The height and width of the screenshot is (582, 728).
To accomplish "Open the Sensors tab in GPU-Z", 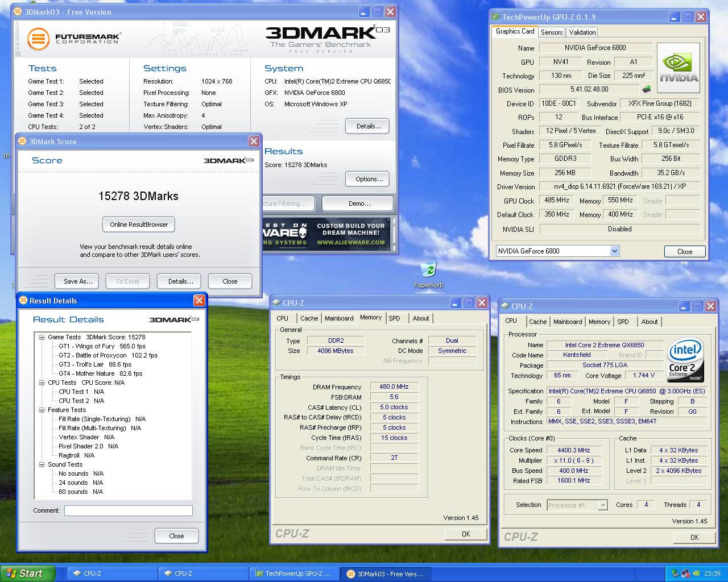I will 552,32.
